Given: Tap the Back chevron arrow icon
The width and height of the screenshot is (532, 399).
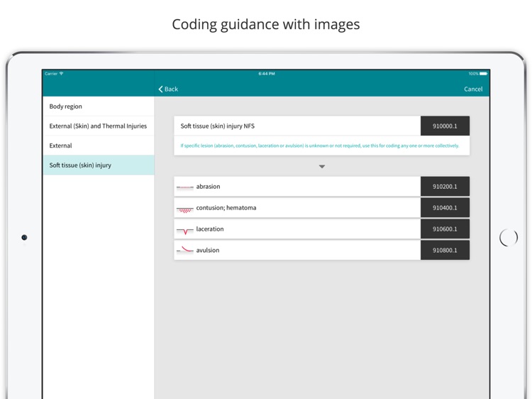Looking at the screenshot, I should [160, 89].
